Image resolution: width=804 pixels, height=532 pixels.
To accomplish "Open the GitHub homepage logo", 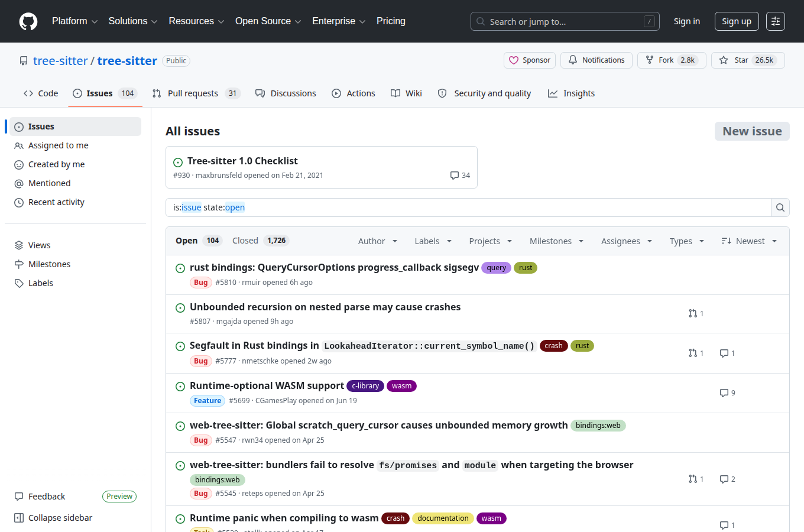I will (28, 21).
